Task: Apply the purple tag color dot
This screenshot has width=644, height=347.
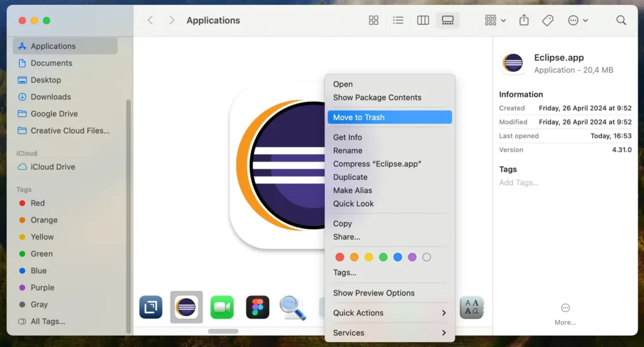Action: 412,257
